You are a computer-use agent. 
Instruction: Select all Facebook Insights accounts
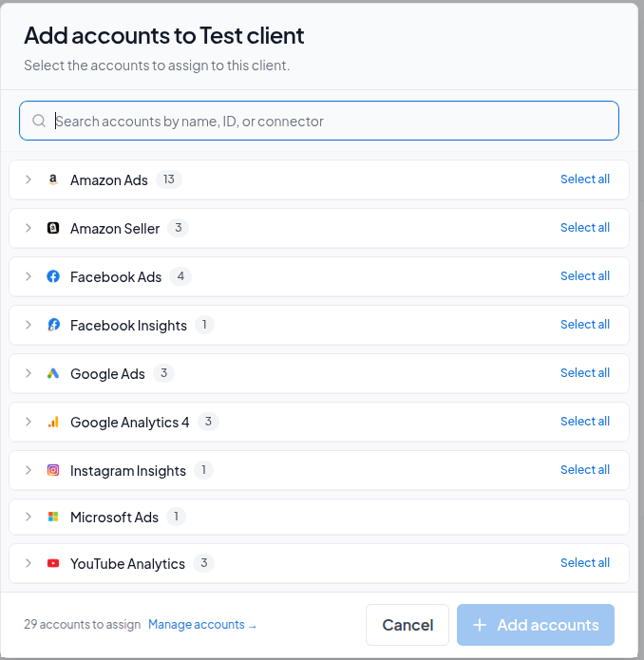[x=585, y=325]
